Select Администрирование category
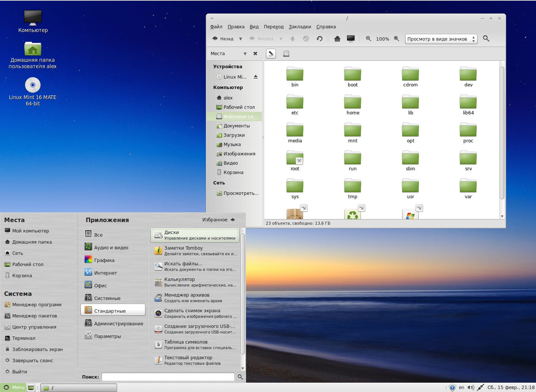Screen dimensions: 536x392 [113, 323]
